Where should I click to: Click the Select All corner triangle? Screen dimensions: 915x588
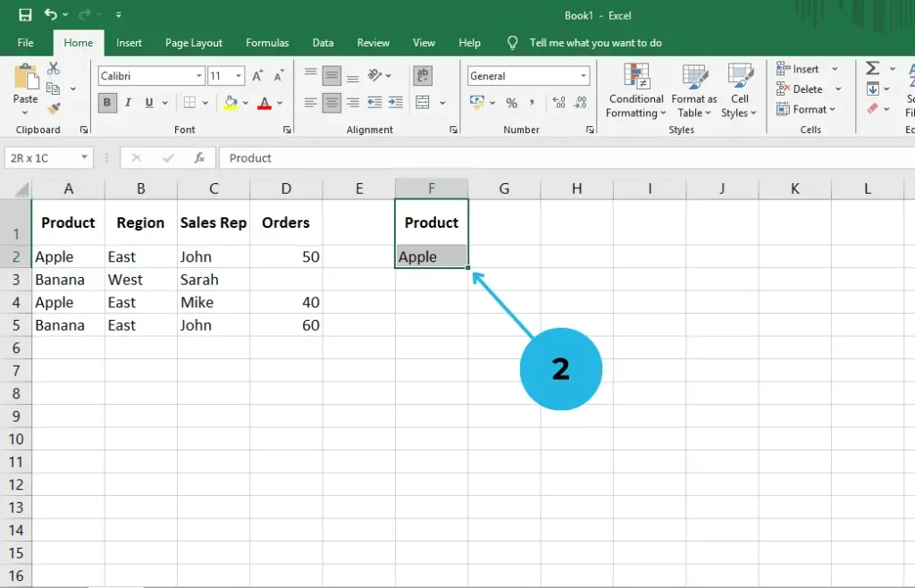click(x=21, y=189)
